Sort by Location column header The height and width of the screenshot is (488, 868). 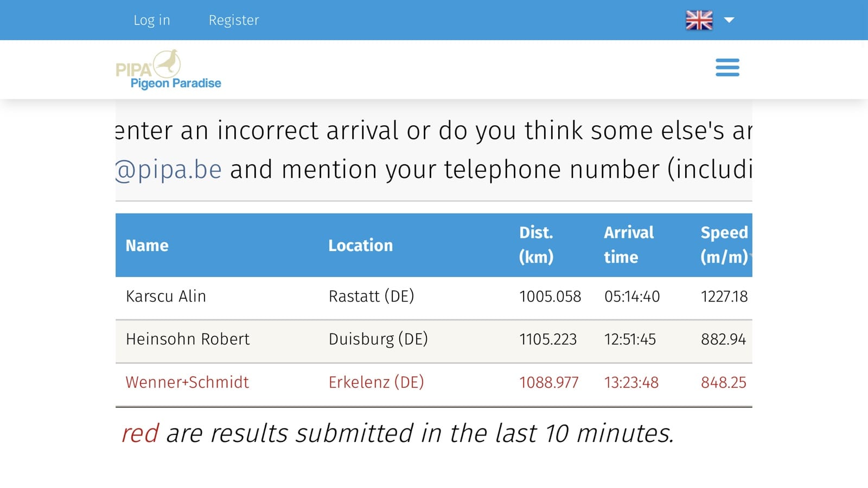(x=360, y=246)
